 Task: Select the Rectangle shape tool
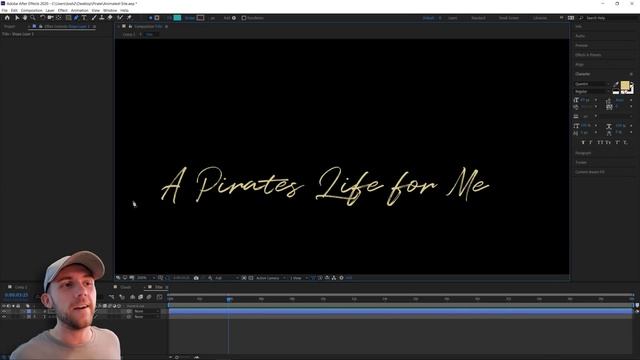pos(69,18)
